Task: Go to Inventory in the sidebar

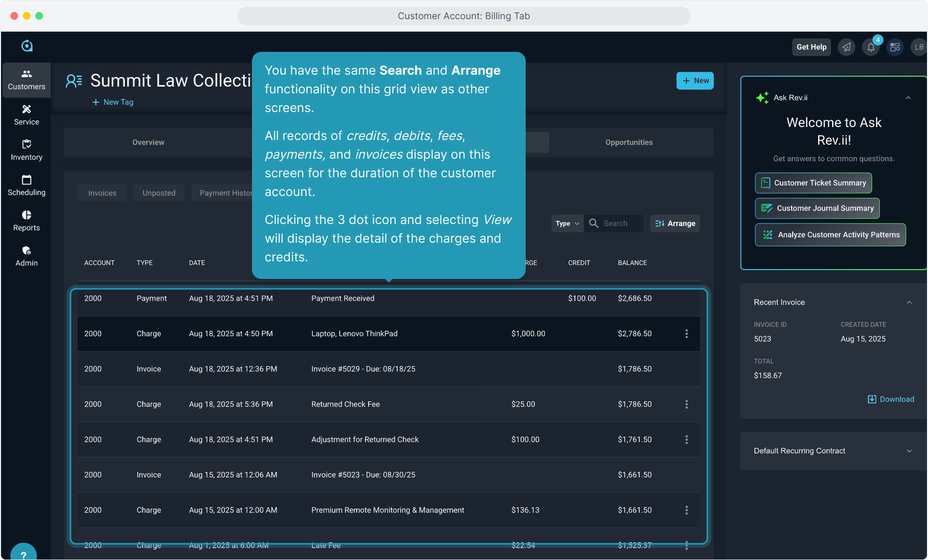Action: tap(26, 150)
